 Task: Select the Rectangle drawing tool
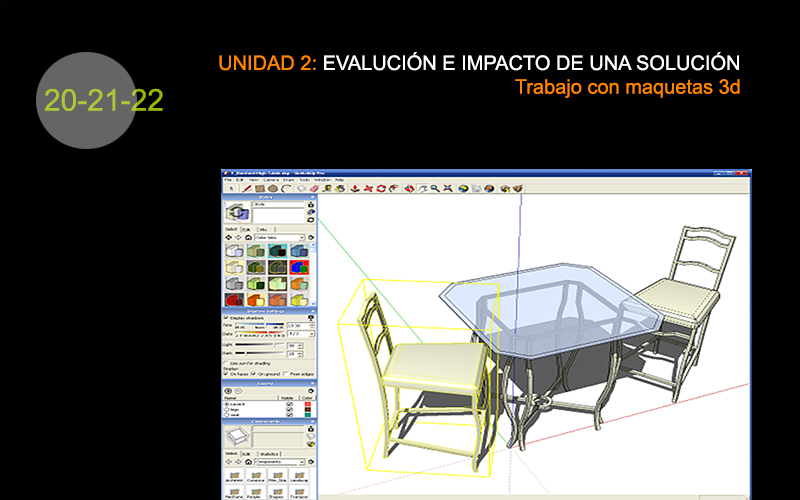coord(259,188)
